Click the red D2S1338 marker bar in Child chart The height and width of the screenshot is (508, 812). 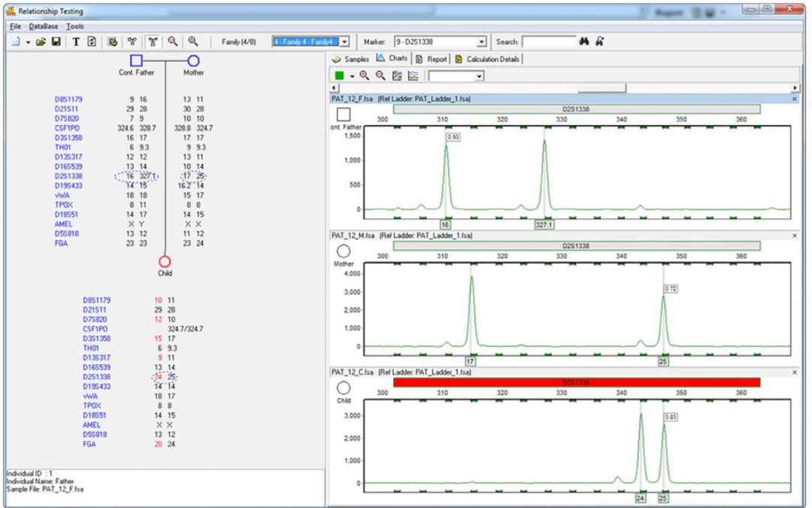[577, 382]
